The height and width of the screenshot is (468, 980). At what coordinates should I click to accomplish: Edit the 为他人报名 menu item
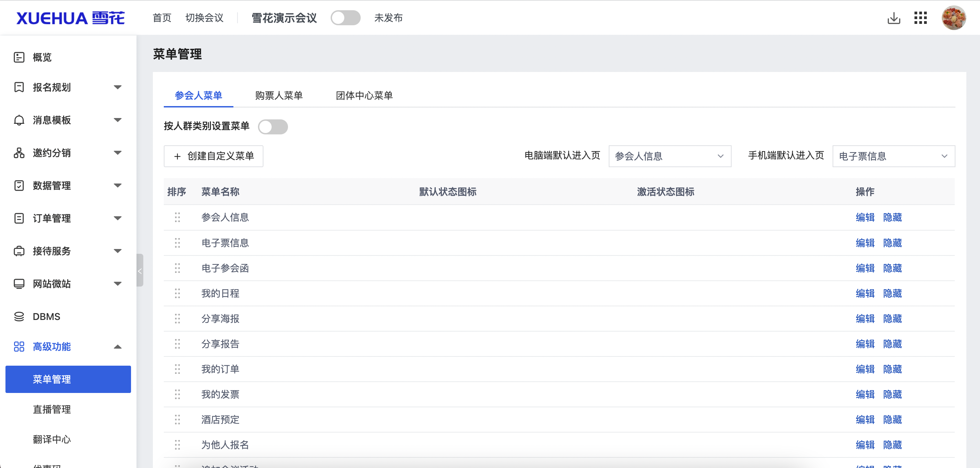[x=865, y=445]
